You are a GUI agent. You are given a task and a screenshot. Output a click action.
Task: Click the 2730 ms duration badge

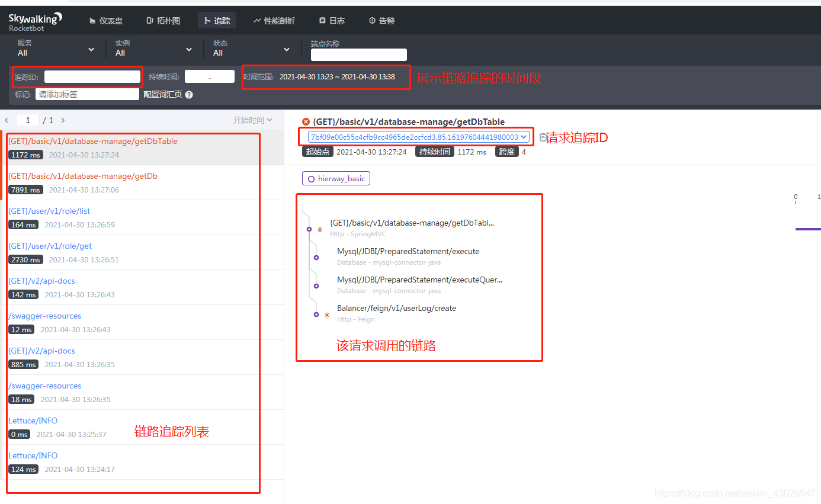(x=26, y=260)
